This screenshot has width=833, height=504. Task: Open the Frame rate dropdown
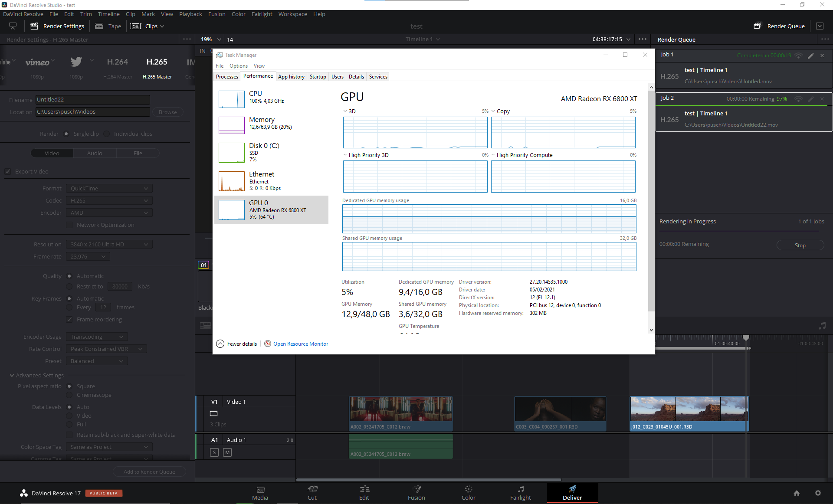[x=88, y=256]
